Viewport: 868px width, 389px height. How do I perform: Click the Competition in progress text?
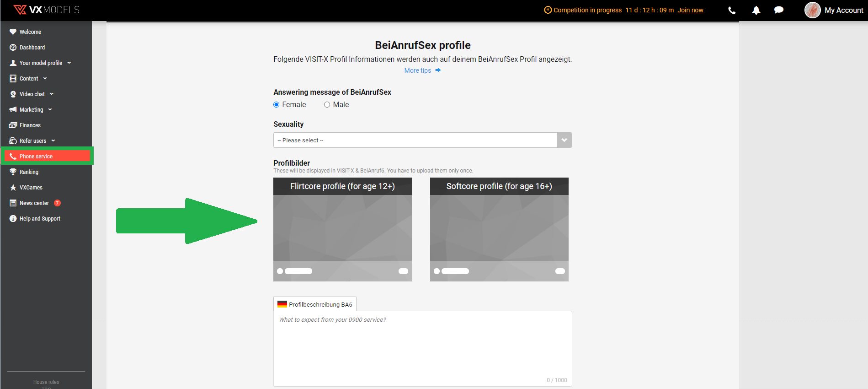click(587, 10)
